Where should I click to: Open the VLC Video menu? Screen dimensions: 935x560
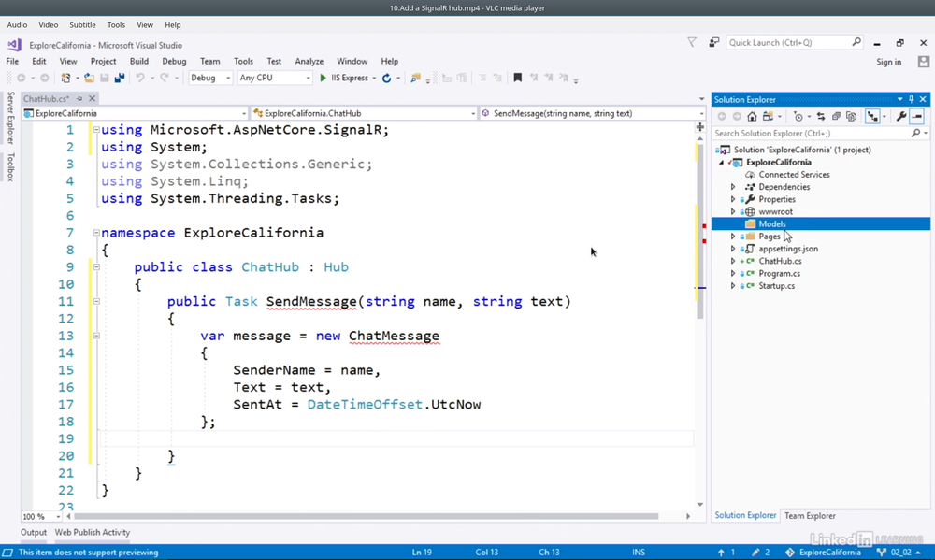click(49, 25)
